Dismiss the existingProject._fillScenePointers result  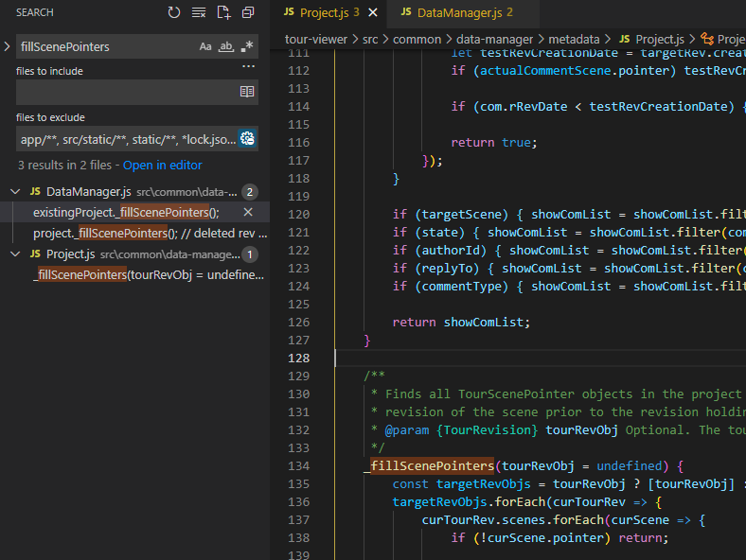click(248, 213)
